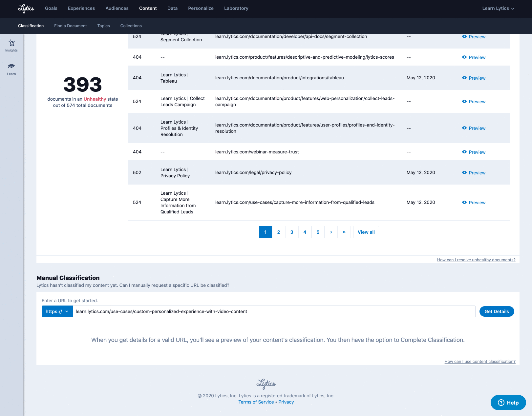
Task: Preview the Capture More Information document
Action: pos(474,203)
